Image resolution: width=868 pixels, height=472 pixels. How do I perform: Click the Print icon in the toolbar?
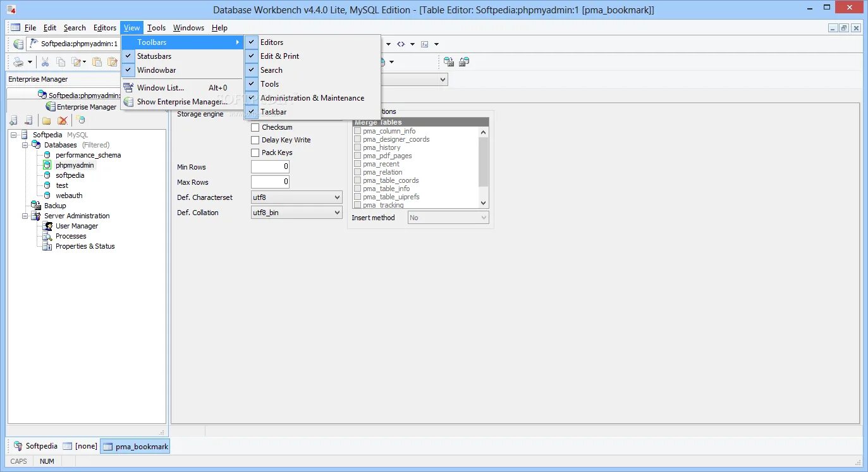[18, 62]
